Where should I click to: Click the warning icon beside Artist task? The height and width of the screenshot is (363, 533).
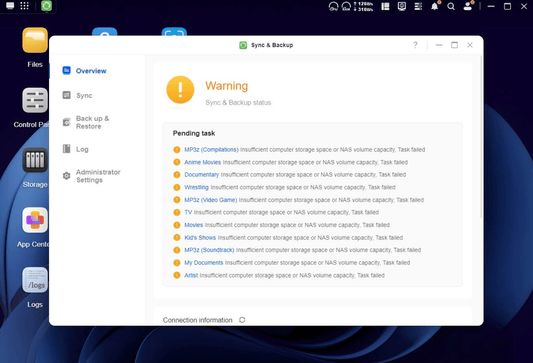click(177, 275)
